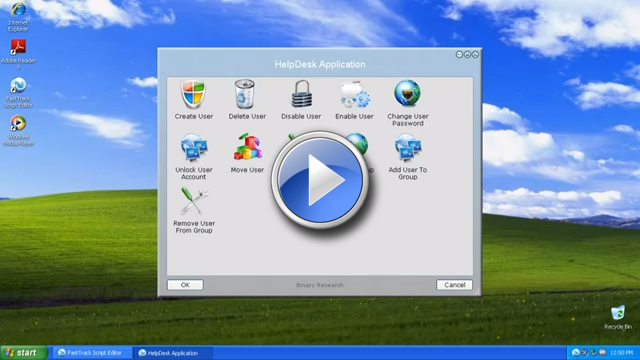Open Remove User From Group tools icon
Screen dimensions: 640x360
click(194, 201)
